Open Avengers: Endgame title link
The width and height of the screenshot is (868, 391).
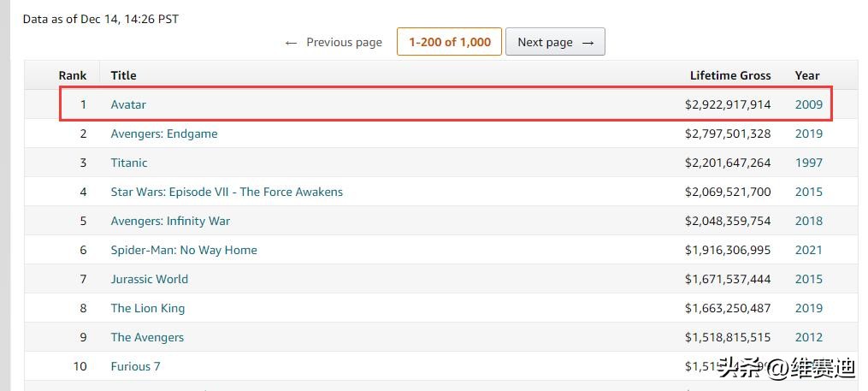pos(164,133)
